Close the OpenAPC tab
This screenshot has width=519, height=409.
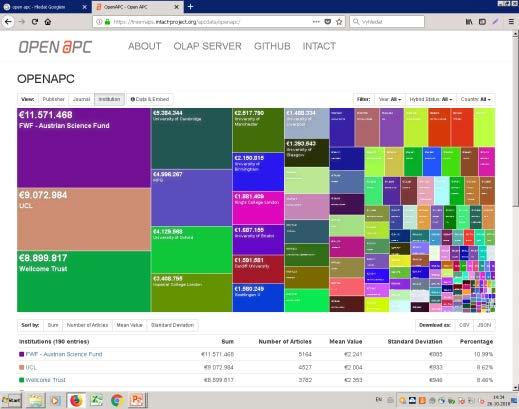click(177, 7)
